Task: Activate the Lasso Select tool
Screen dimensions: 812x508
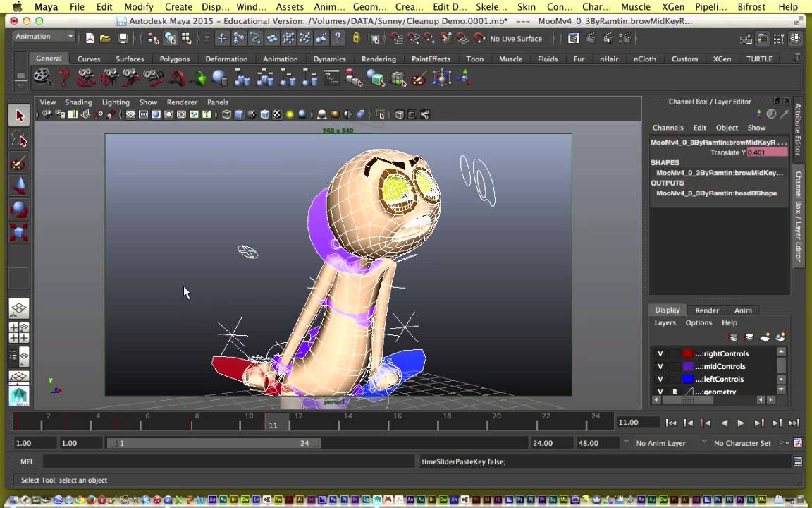Action: pyautogui.click(x=19, y=139)
